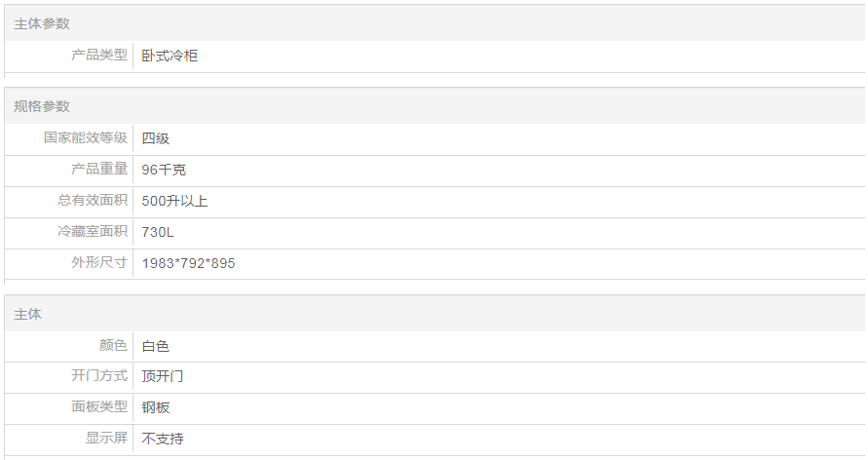Select the 面板类型 label
The width and height of the screenshot is (868, 460).
[99, 407]
